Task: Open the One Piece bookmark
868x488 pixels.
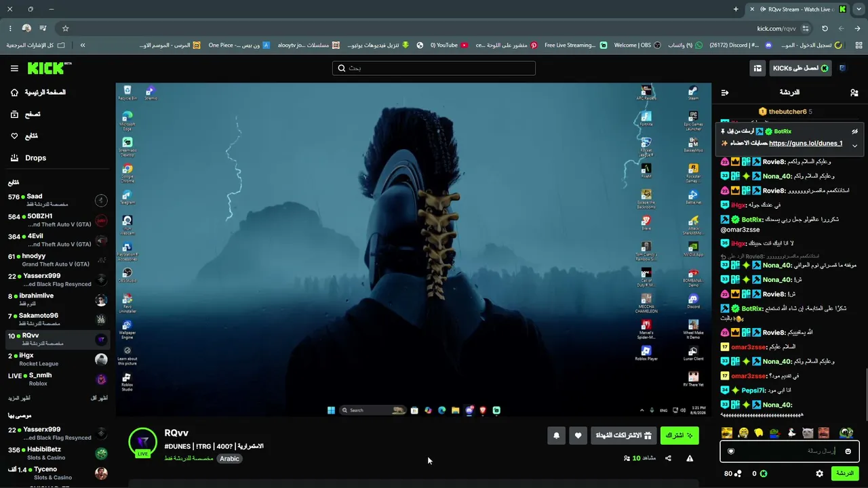Action: (x=239, y=45)
